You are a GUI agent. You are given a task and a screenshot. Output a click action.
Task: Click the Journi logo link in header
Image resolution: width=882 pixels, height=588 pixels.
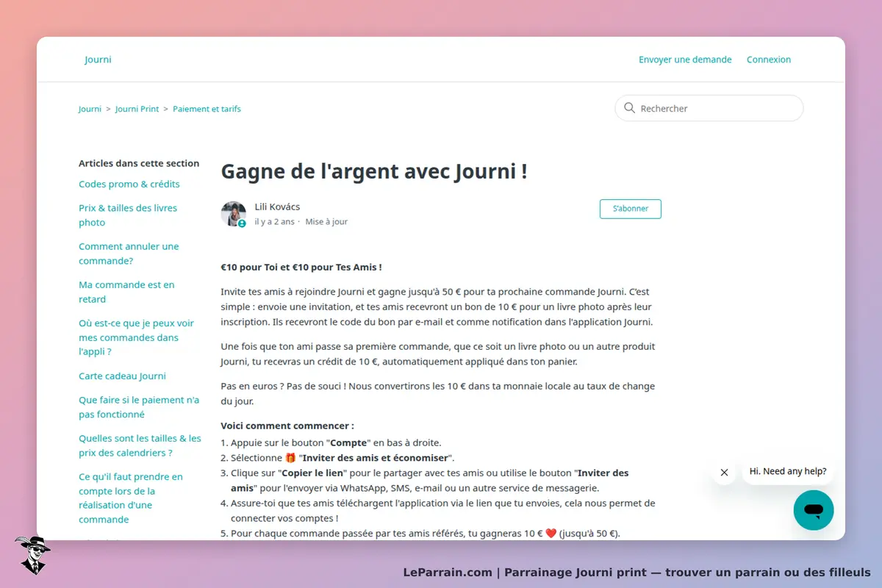click(x=98, y=60)
